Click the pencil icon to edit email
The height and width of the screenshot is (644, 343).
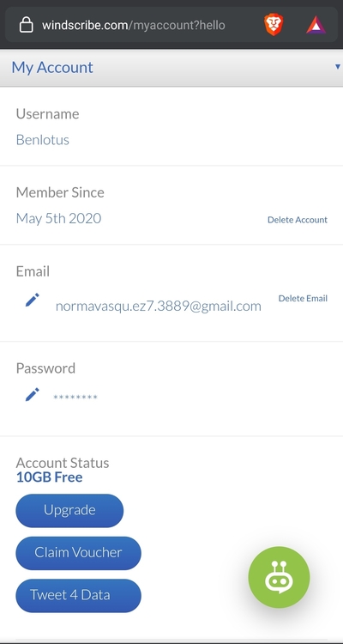click(33, 300)
